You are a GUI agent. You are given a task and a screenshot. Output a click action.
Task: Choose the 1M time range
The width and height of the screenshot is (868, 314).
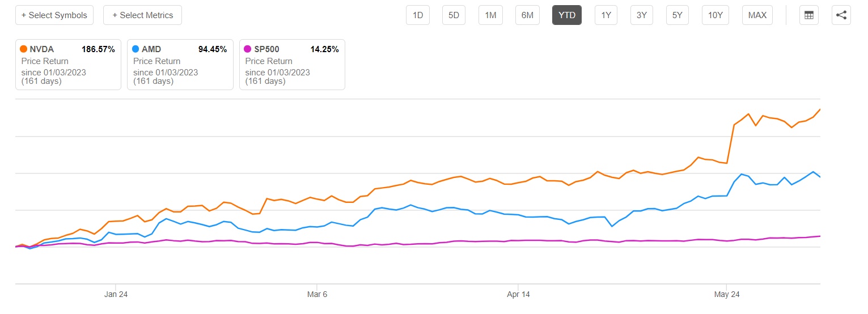[490, 15]
